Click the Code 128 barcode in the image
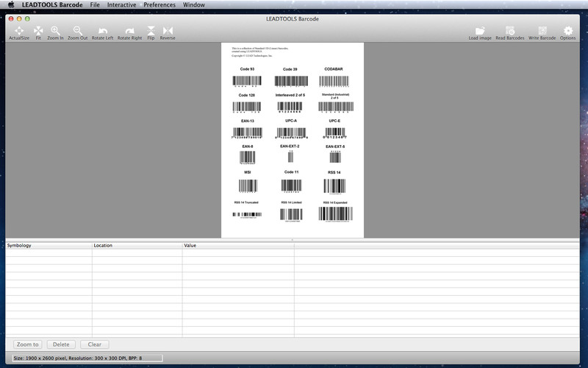The width and height of the screenshot is (588, 368). tap(247, 107)
